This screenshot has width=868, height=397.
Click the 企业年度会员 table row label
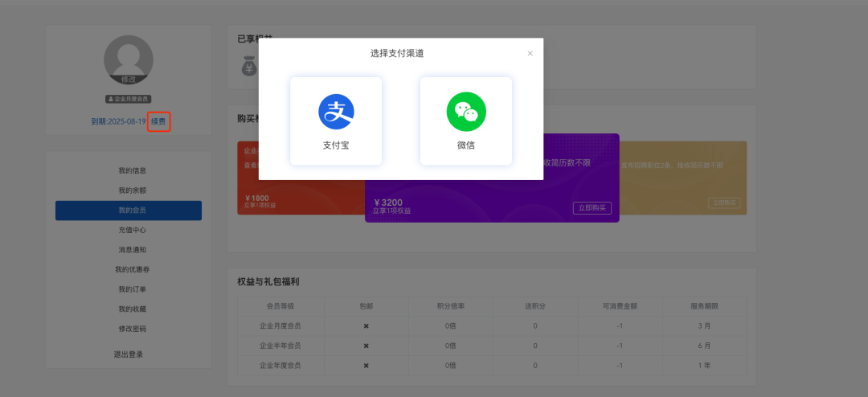click(280, 366)
